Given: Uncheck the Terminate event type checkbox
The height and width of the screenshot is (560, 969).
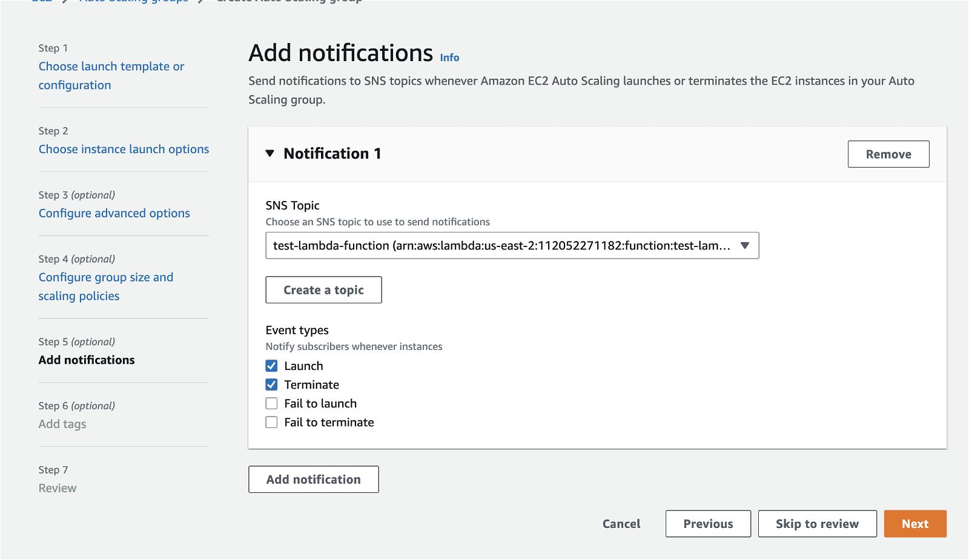Looking at the screenshot, I should pyautogui.click(x=272, y=385).
